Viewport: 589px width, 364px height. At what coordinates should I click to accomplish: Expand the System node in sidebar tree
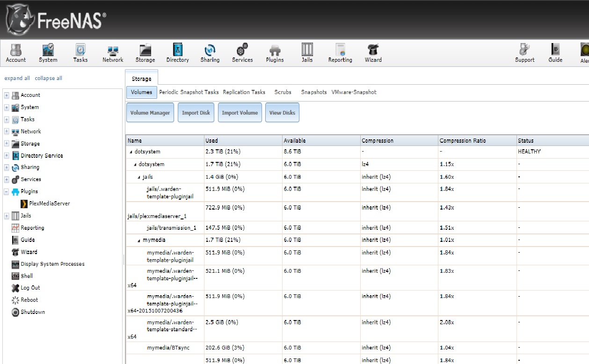pyautogui.click(x=7, y=108)
